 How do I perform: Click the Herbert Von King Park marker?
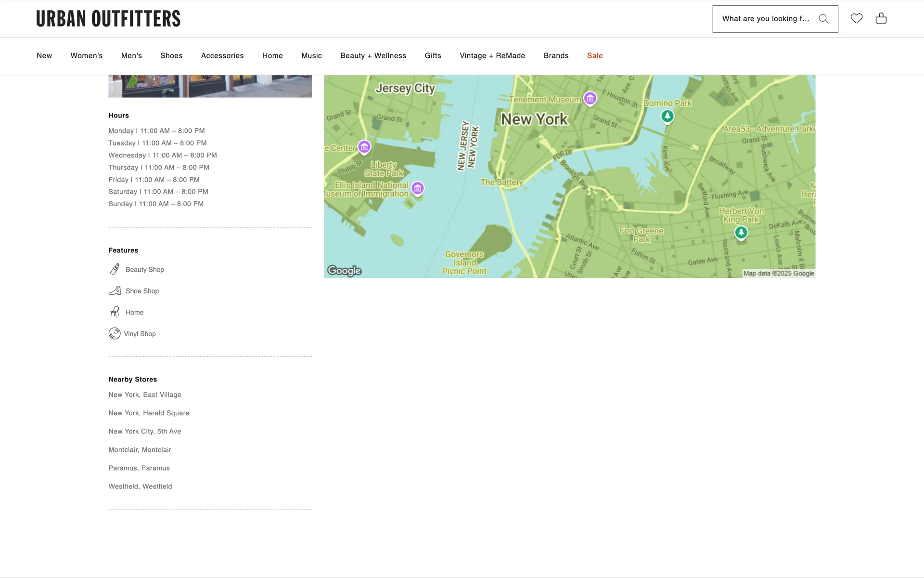coord(741,233)
